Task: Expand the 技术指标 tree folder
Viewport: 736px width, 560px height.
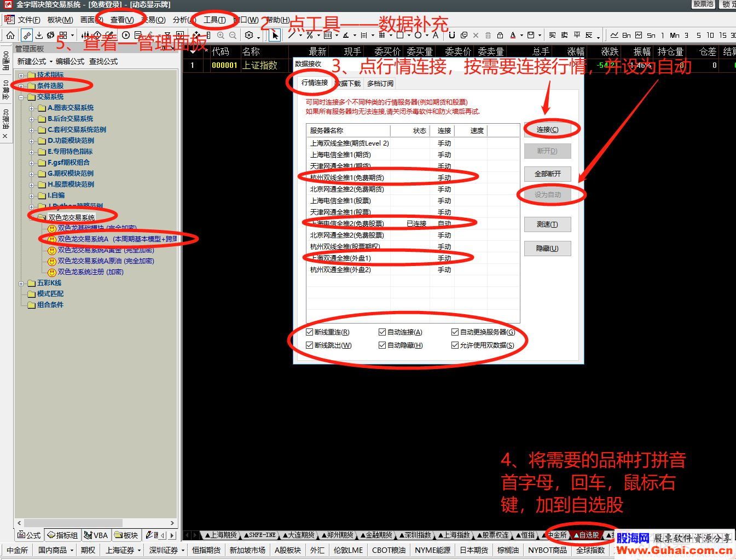Action: pos(21,75)
